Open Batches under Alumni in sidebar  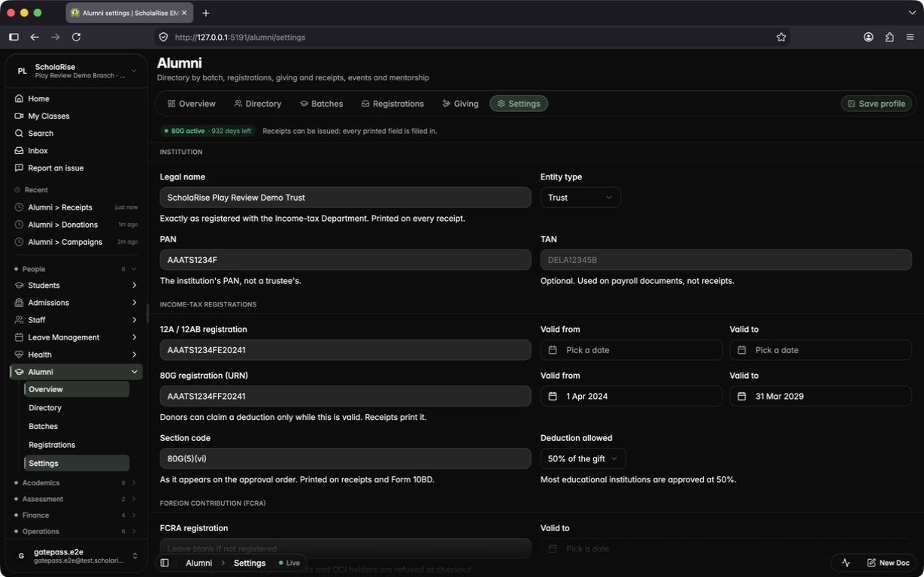coord(77,426)
